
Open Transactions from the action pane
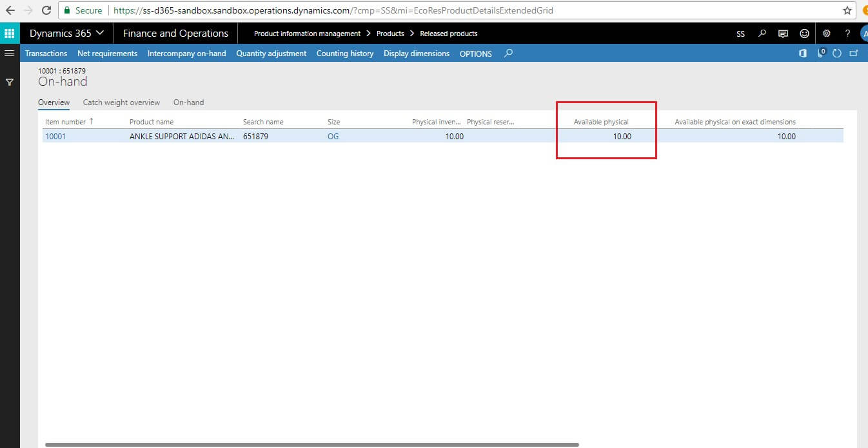coord(46,54)
